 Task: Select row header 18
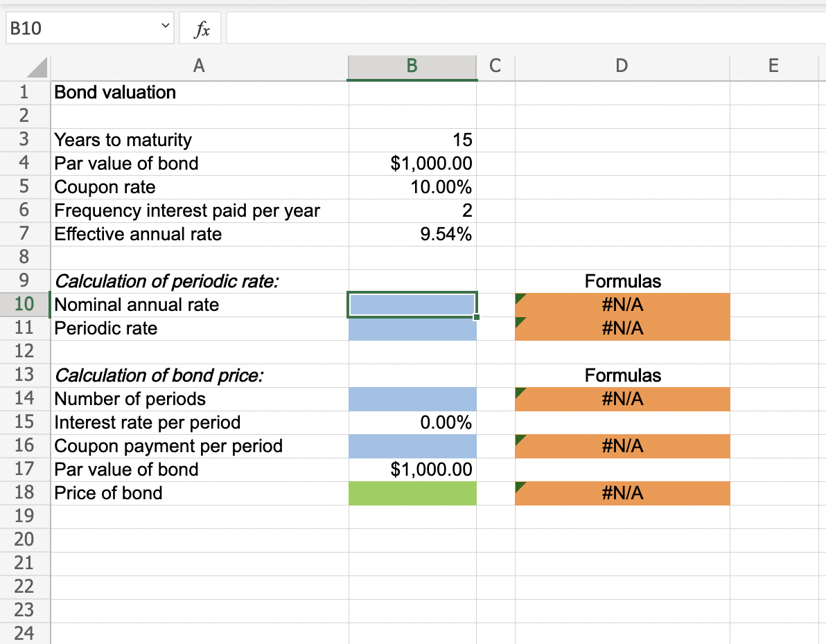coord(25,493)
